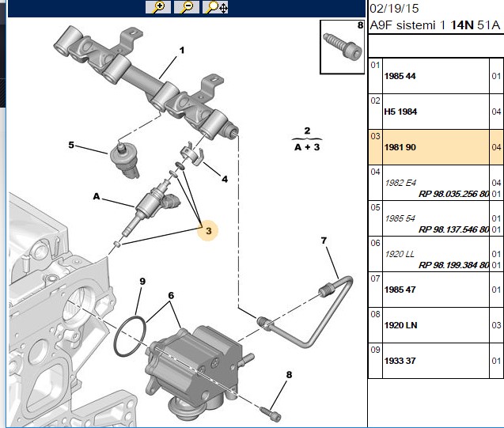Click row index 02 in parts table
The image size is (504, 428).
pos(375,101)
